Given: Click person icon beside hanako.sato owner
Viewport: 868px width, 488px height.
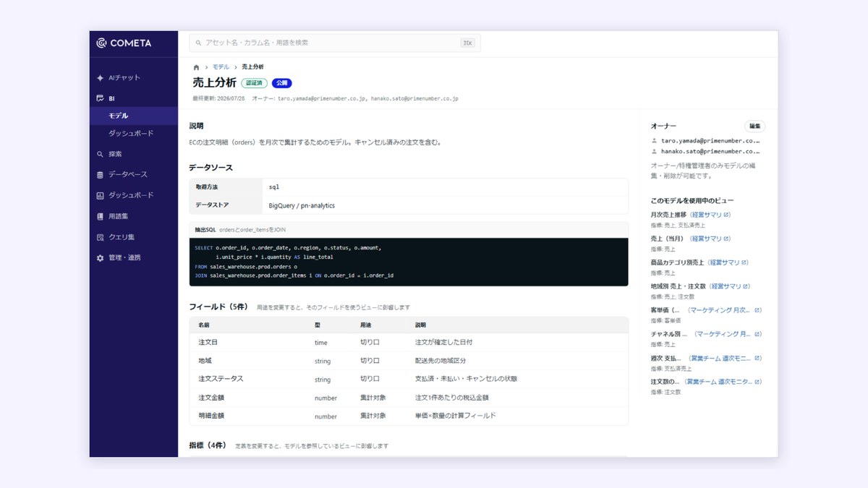Looking at the screenshot, I should click(654, 152).
